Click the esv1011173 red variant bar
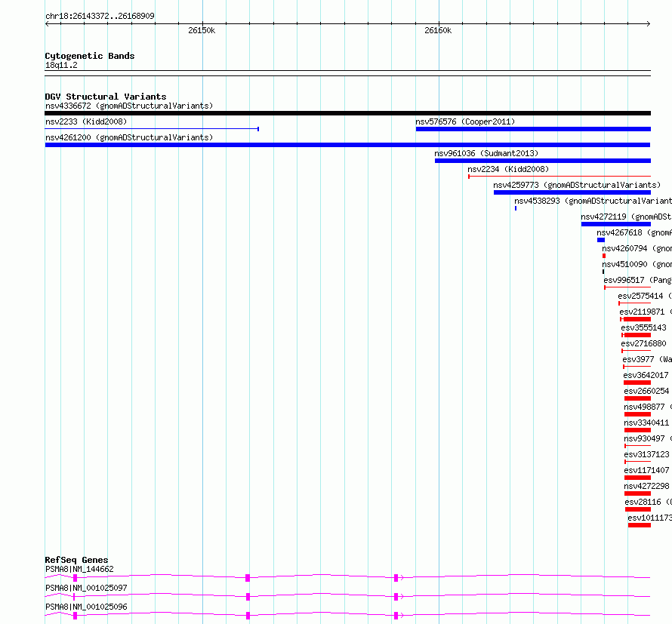Viewport: 672px width, 624px height. point(640,525)
